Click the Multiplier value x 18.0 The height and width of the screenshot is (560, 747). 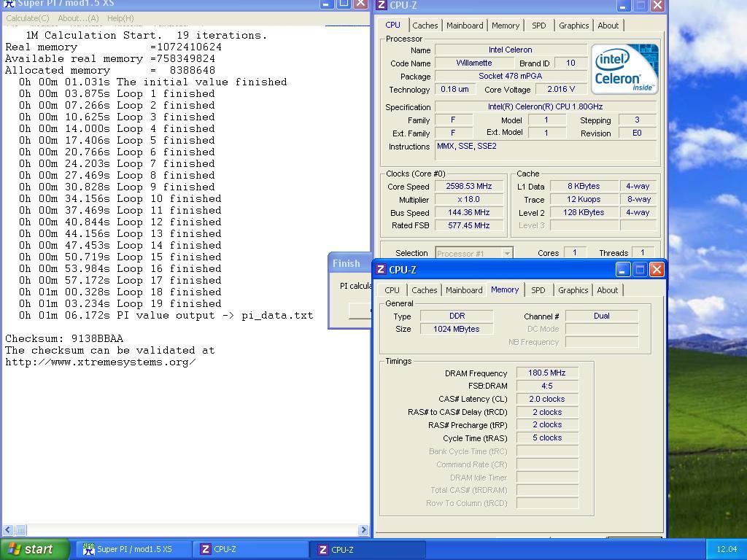click(x=469, y=200)
